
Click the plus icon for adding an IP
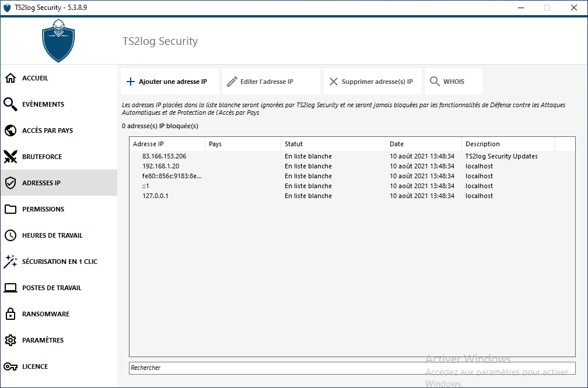pos(131,82)
